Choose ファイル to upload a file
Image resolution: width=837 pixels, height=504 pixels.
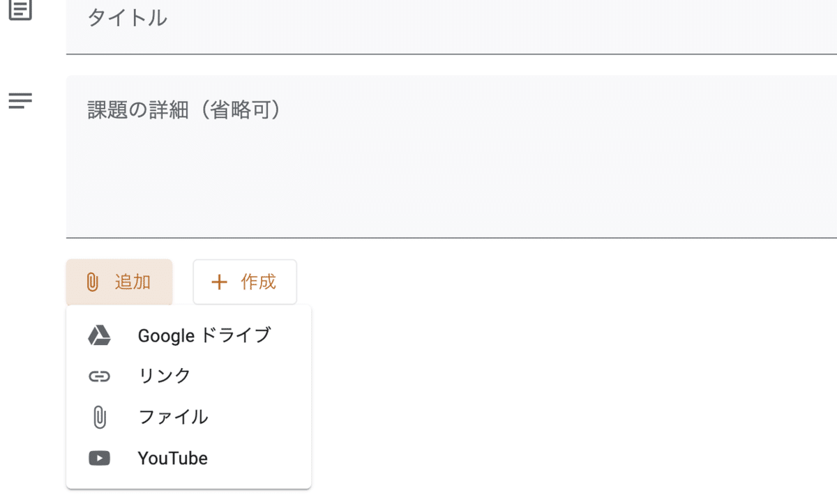[x=173, y=417]
